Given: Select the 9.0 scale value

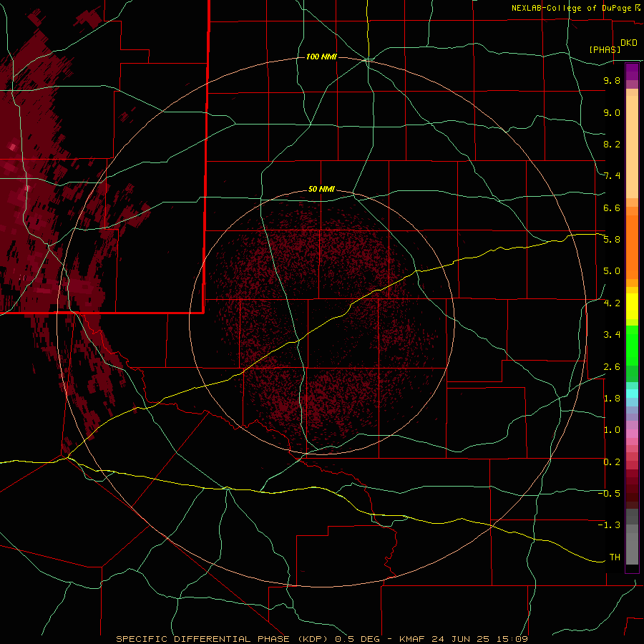Looking at the screenshot, I should click(612, 112).
